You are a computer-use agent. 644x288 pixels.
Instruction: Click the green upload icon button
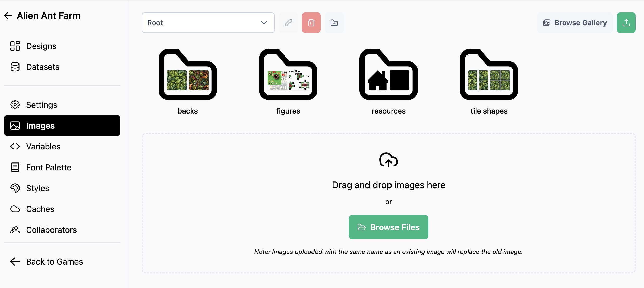pos(626,23)
